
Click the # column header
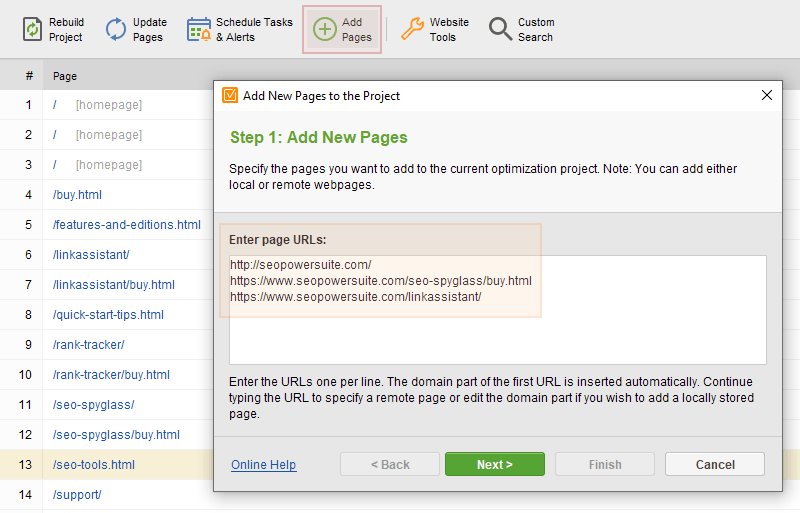pyautogui.click(x=30, y=76)
